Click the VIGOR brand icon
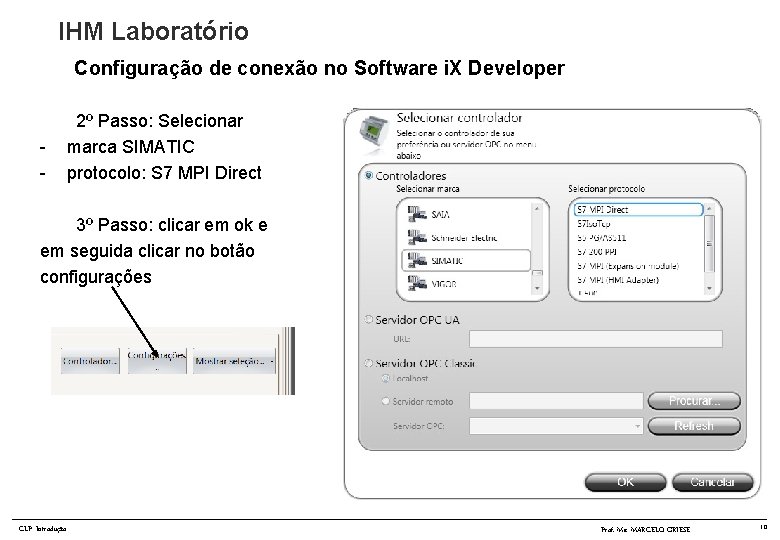Image resolution: width=780 pixels, height=540 pixels. tap(417, 283)
